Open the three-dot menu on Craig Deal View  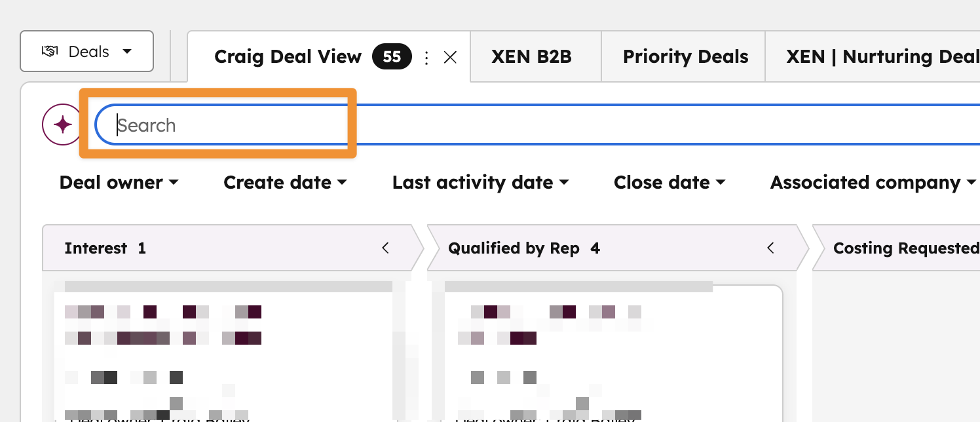(x=426, y=58)
